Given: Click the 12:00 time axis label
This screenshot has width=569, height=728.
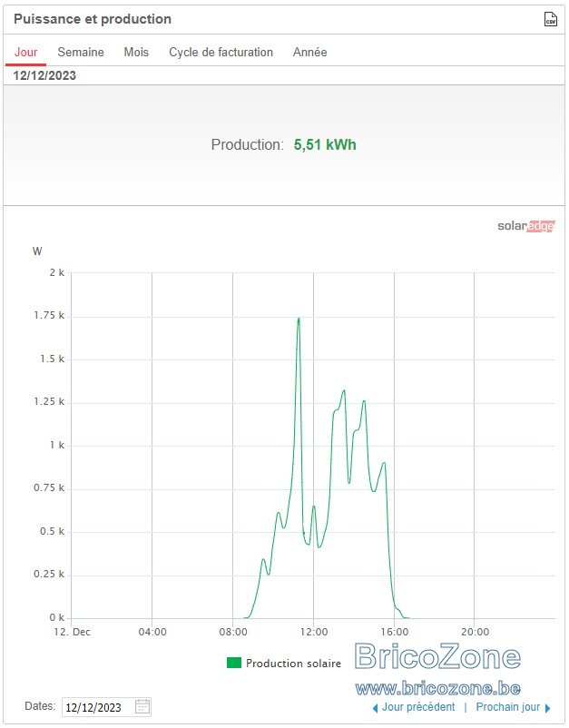Looking at the screenshot, I should [314, 632].
